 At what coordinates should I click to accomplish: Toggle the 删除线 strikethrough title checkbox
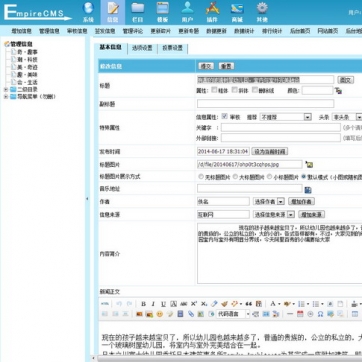(x=255, y=90)
